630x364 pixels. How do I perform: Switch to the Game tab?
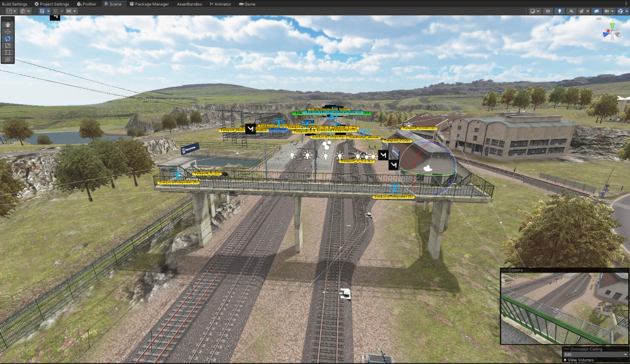click(x=247, y=4)
